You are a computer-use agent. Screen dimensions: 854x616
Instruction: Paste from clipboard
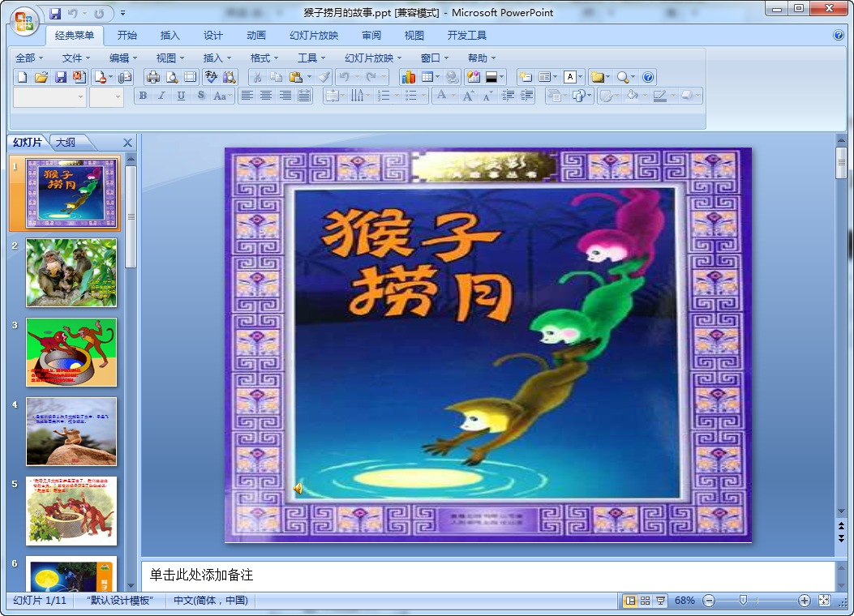pos(296,77)
